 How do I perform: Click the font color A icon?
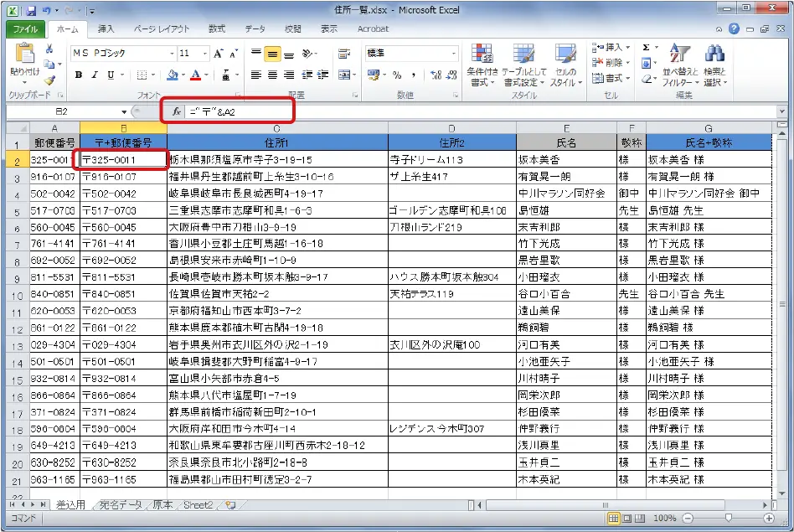(x=196, y=75)
